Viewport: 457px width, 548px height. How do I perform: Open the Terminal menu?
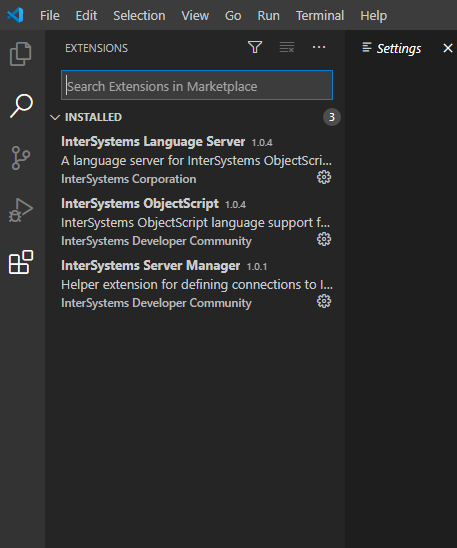[x=320, y=16]
